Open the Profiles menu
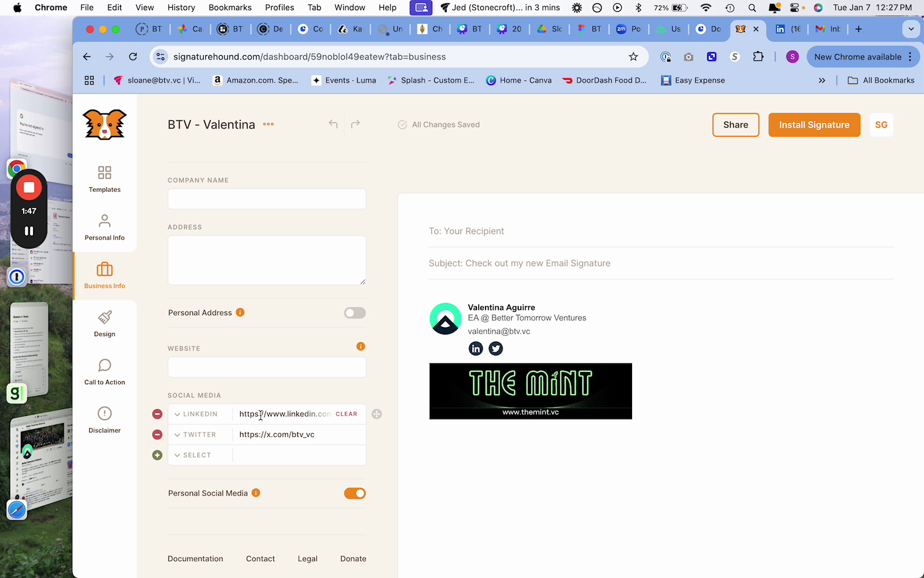This screenshot has height=578, width=924. 280,7
